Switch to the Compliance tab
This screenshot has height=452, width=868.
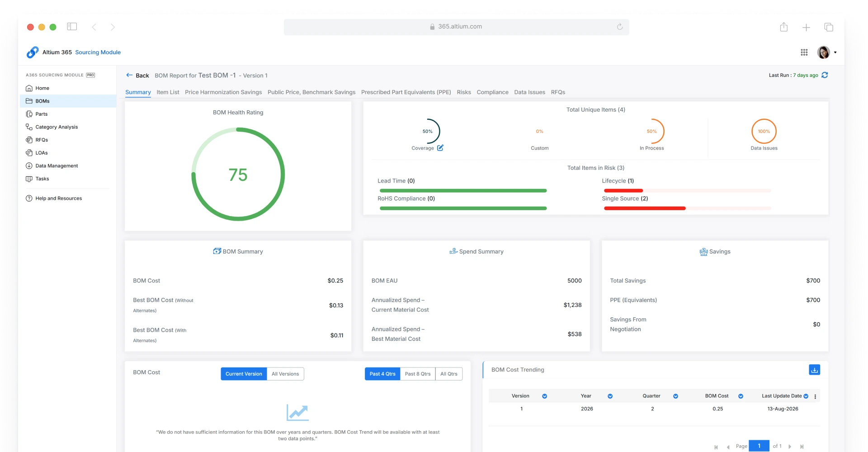[x=492, y=92]
